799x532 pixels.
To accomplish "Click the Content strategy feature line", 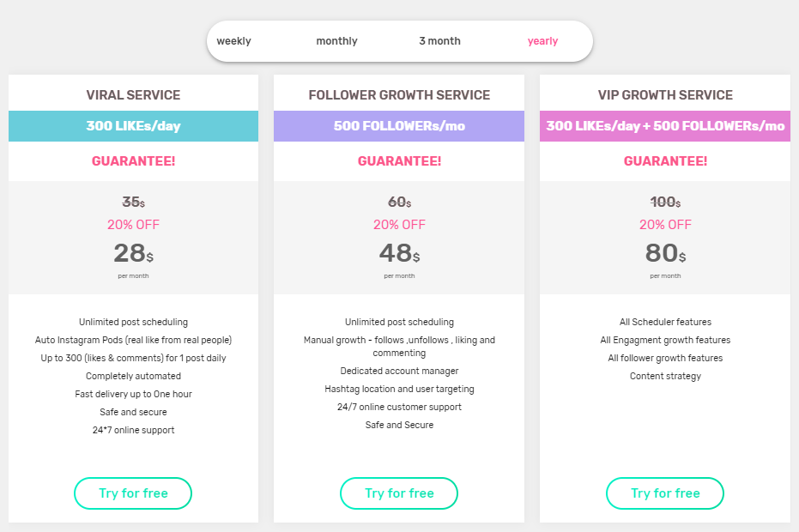I will 665,376.
